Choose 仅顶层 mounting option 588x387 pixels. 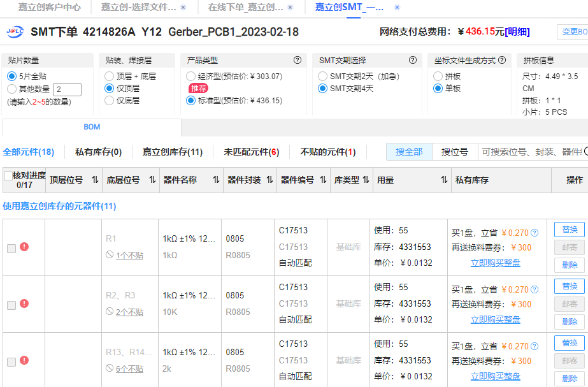tap(109, 88)
